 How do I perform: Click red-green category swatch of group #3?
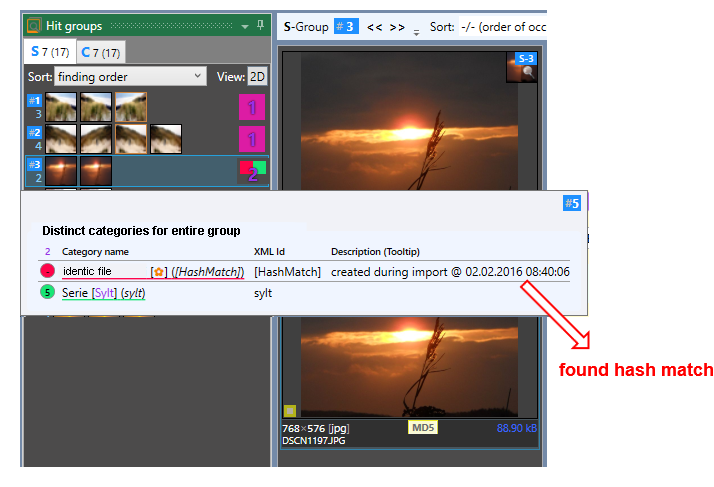tap(253, 171)
